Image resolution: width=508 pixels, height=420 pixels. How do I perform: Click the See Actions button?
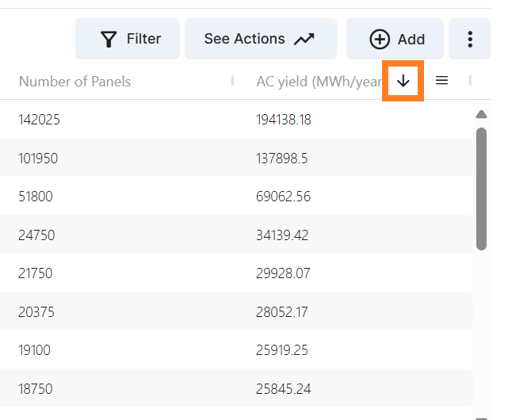tap(260, 39)
